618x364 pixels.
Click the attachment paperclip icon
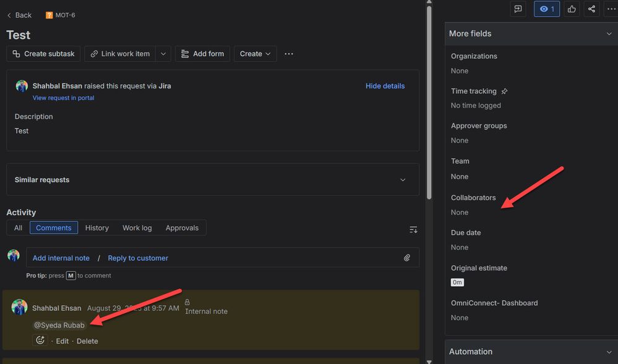(x=407, y=258)
